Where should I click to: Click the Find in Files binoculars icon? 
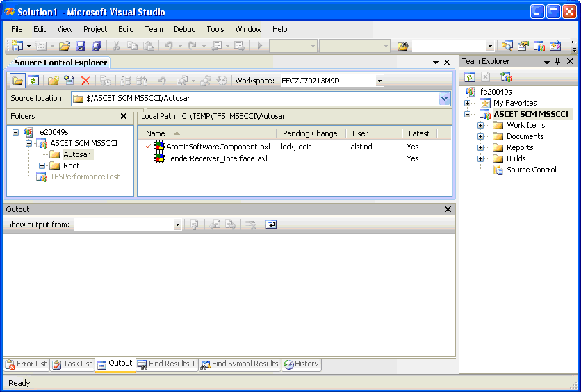(x=403, y=46)
